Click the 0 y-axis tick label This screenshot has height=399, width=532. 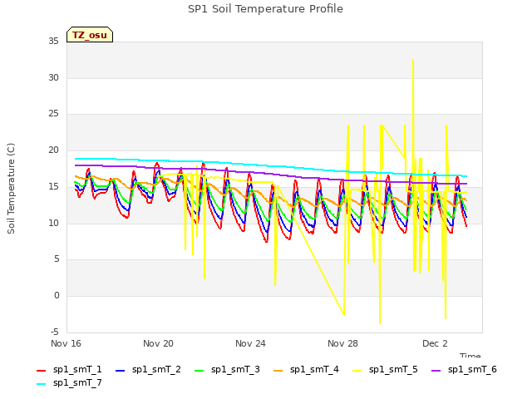pyautogui.click(x=57, y=296)
